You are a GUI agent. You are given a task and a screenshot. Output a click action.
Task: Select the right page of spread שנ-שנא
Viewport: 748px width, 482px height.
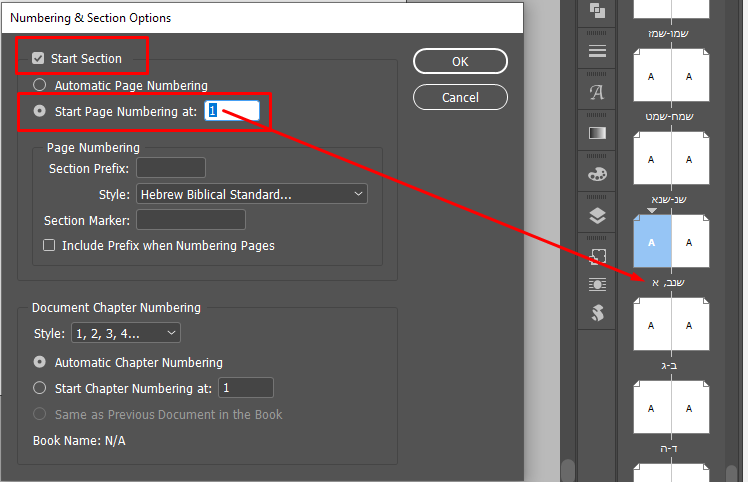coord(690,159)
